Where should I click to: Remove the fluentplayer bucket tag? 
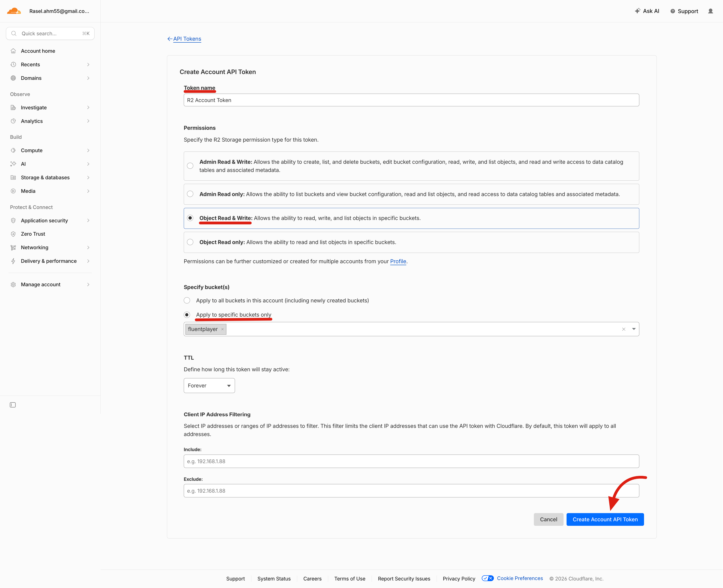click(x=222, y=329)
